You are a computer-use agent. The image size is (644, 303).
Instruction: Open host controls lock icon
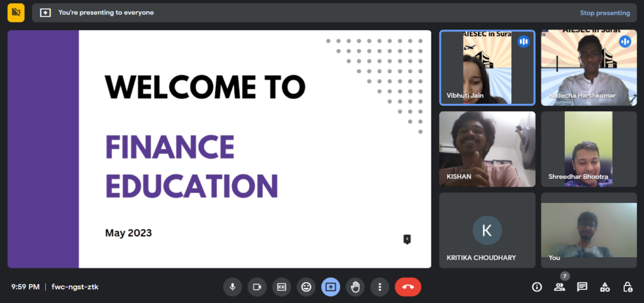(x=627, y=287)
